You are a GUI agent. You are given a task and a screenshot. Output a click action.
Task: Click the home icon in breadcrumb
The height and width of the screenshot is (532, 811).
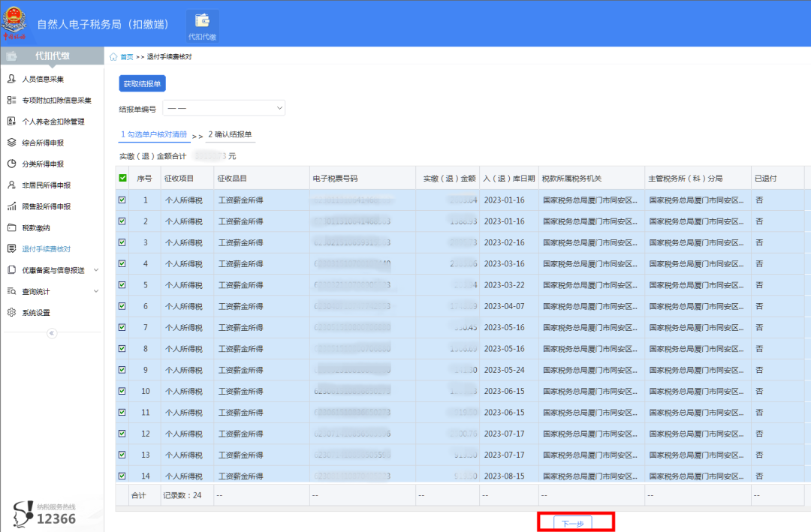(x=113, y=57)
